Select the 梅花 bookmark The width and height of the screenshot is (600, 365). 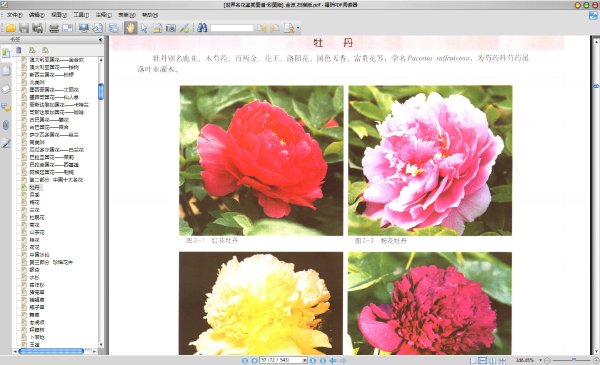[x=35, y=202]
